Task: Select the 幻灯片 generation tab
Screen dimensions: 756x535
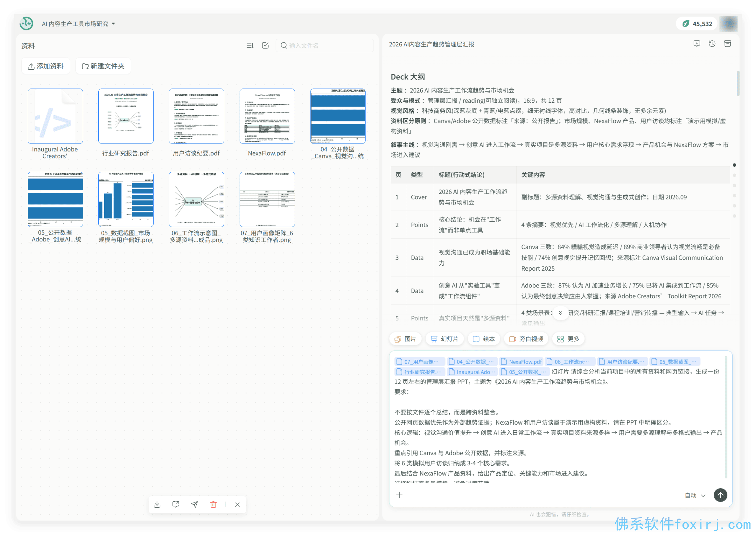Action: click(444, 339)
